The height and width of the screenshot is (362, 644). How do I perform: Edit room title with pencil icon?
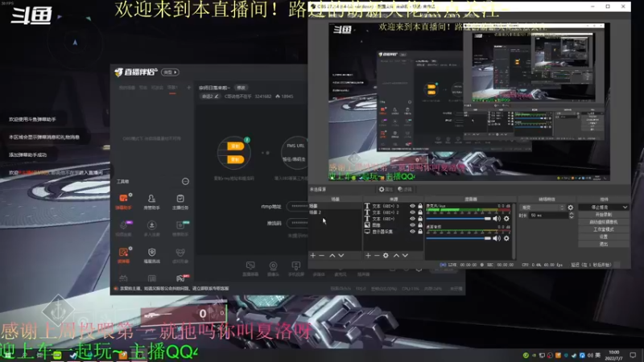coord(217,97)
